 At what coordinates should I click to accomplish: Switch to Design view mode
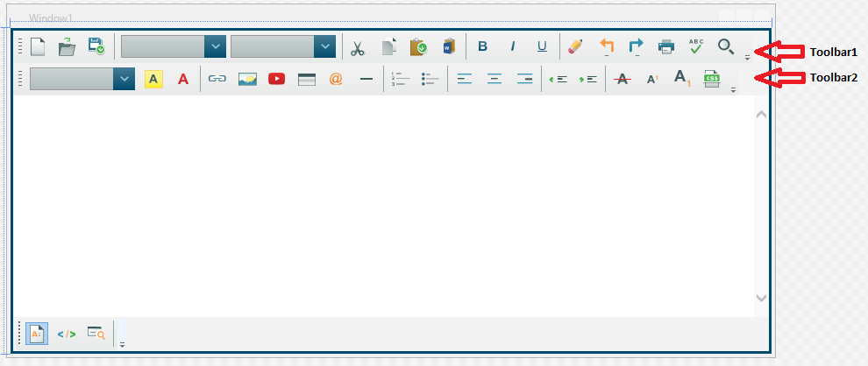pyautogui.click(x=37, y=334)
